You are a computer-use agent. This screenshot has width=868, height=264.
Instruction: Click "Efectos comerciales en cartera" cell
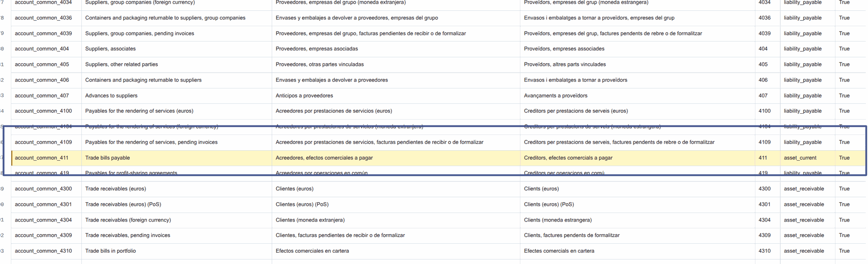click(312, 251)
